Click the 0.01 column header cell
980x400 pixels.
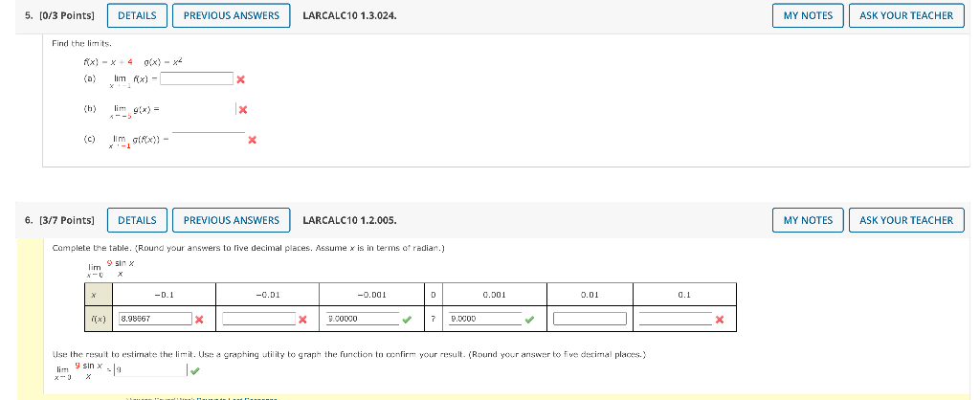point(590,295)
